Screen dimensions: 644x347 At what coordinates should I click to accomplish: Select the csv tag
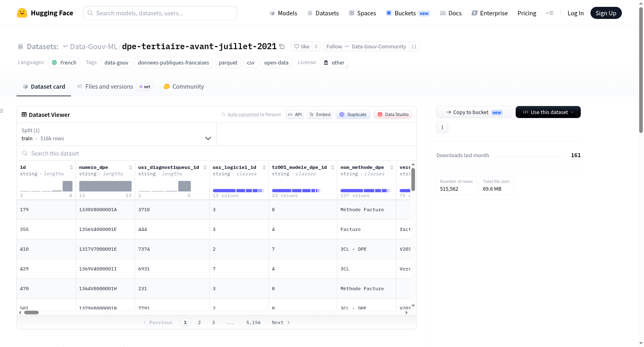click(x=251, y=62)
